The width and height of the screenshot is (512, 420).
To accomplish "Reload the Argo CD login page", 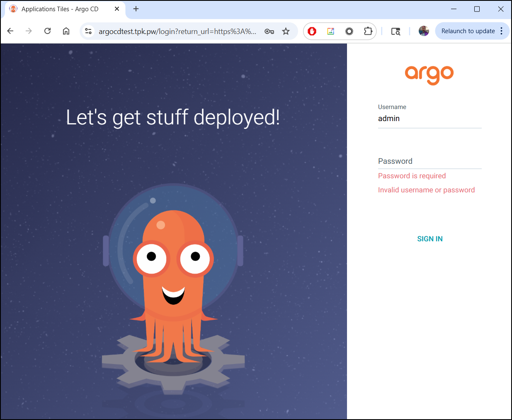I will 48,31.
